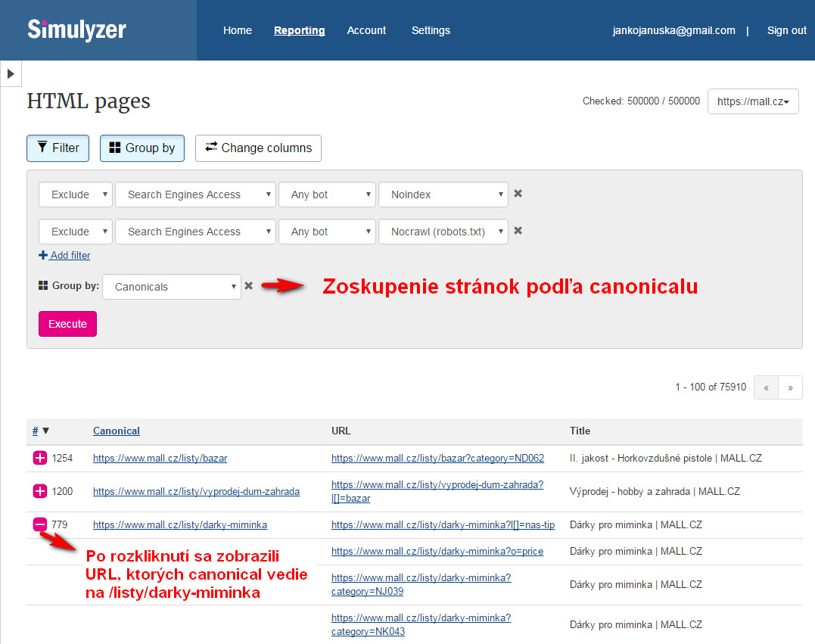This screenshot has height=644, width=815.
Task: Open URL darky-miminka?category=NK043
Action: (x=421, y=624)
